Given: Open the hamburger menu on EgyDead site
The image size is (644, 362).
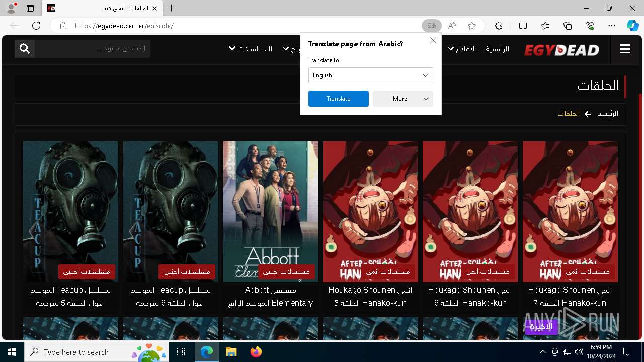Looking at the screenshot, I should 625,49.
